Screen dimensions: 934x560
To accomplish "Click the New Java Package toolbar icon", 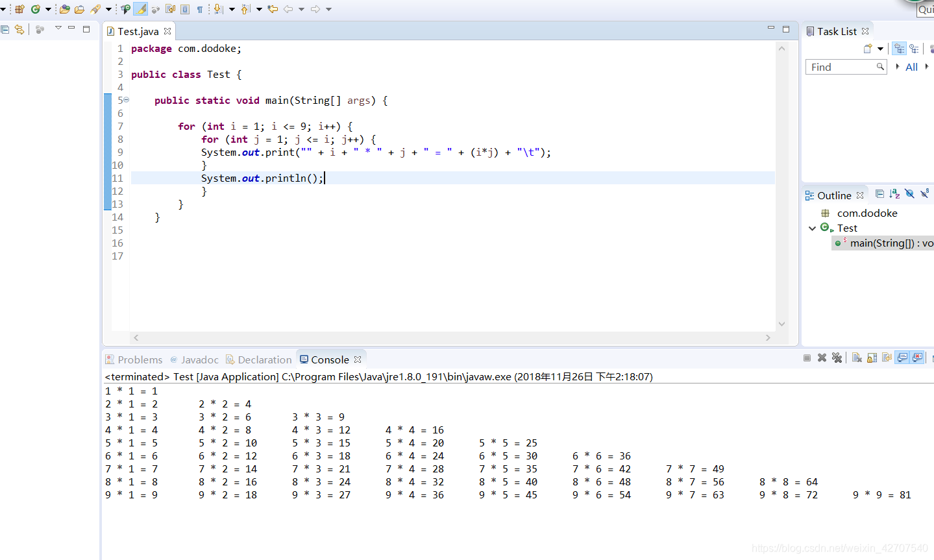I will [x=19, y=9].
